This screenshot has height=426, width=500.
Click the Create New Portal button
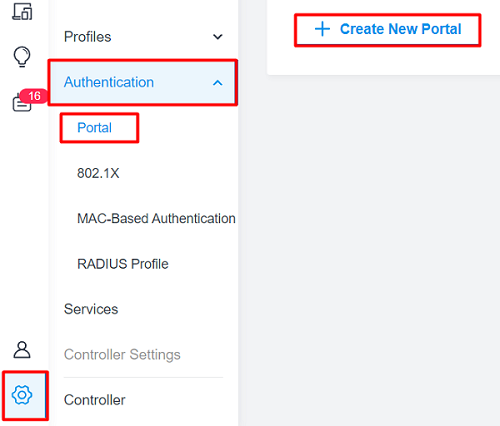pos(388,29)
